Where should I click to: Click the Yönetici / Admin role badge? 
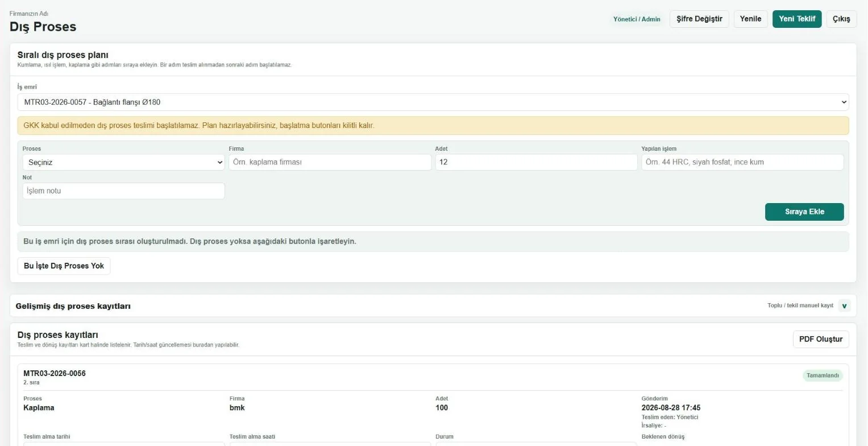coord(637,19)
